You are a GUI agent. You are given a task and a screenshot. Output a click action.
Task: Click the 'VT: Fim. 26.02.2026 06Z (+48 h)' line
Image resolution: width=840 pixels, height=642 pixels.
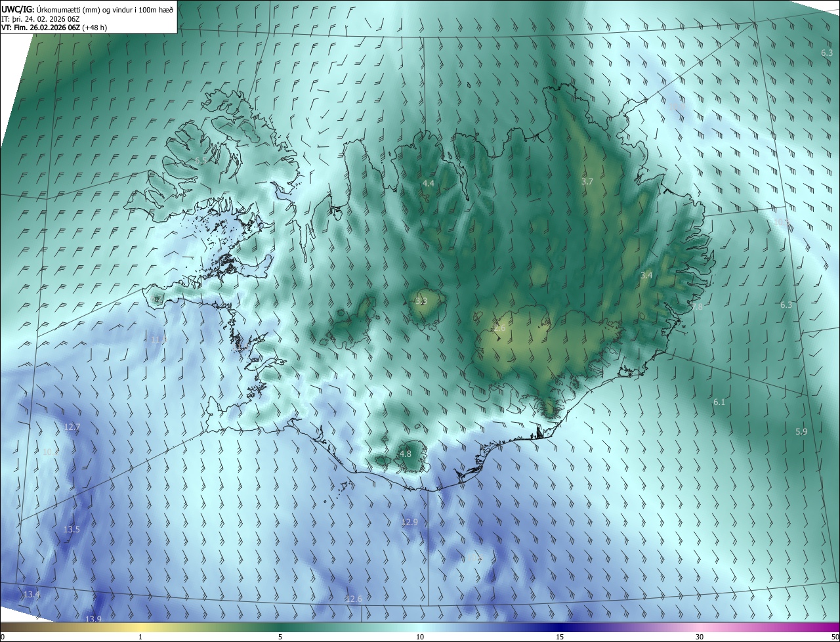point(54,28)
